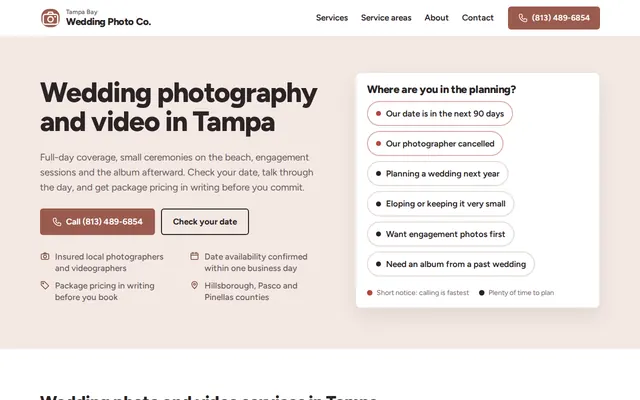Image resolution: width=640 pixels, height=400 pixels.
Task: Click the "Package pricing in writing before you book" text
Action: (104, 291)
